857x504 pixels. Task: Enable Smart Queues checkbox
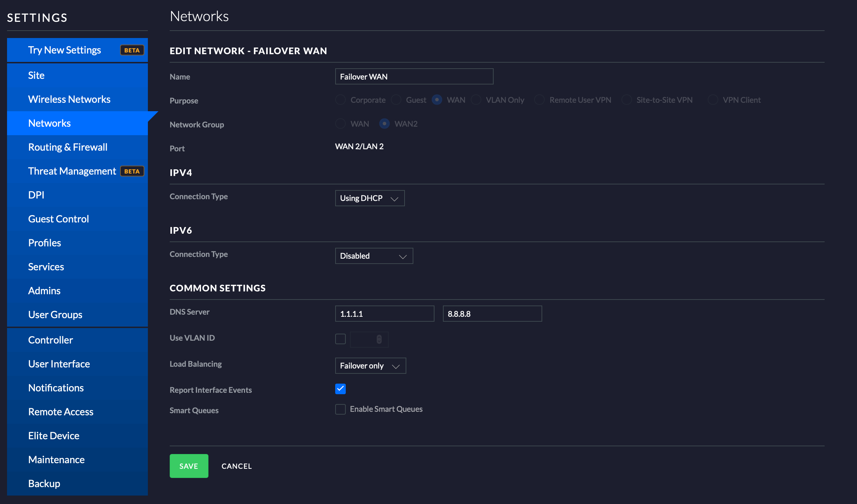click(x=340, y=409)
